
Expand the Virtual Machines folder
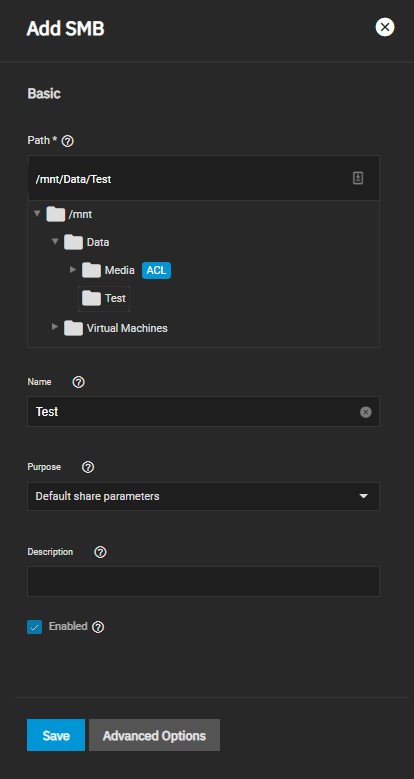pyautogui.click(x=55, y=327)
